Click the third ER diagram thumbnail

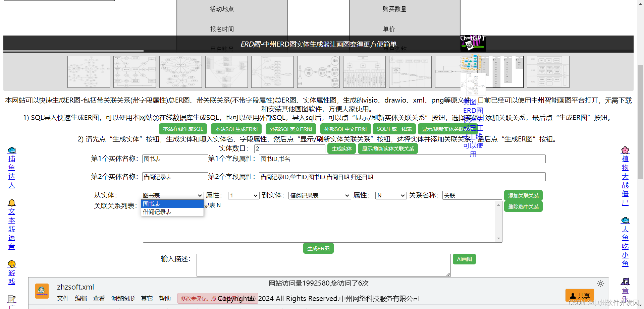coord(180,72)
